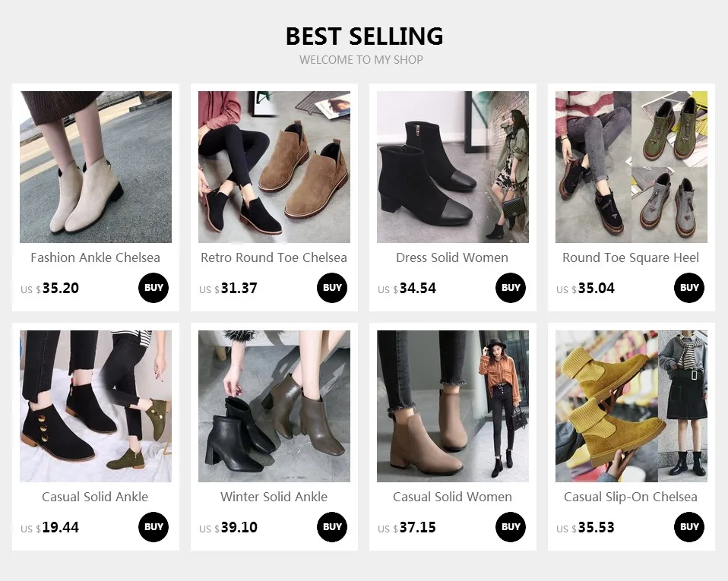
Task: View the yellow Casual Slip-On Chelsea image
Action: tap(631, 406)
